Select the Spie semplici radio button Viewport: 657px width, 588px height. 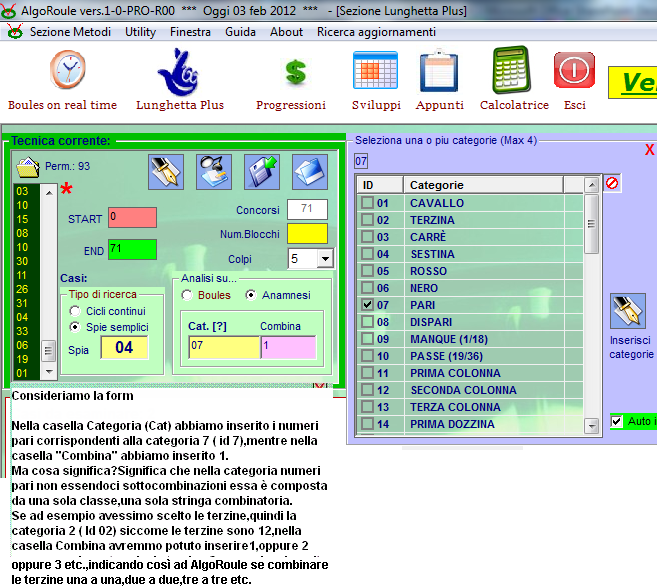tap(75, 327)
